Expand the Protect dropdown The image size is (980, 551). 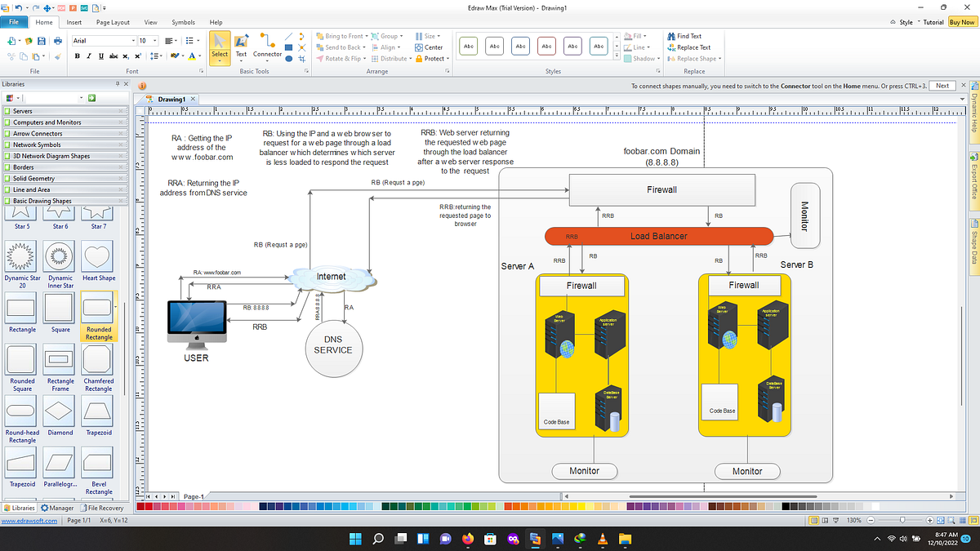point(433,59)
